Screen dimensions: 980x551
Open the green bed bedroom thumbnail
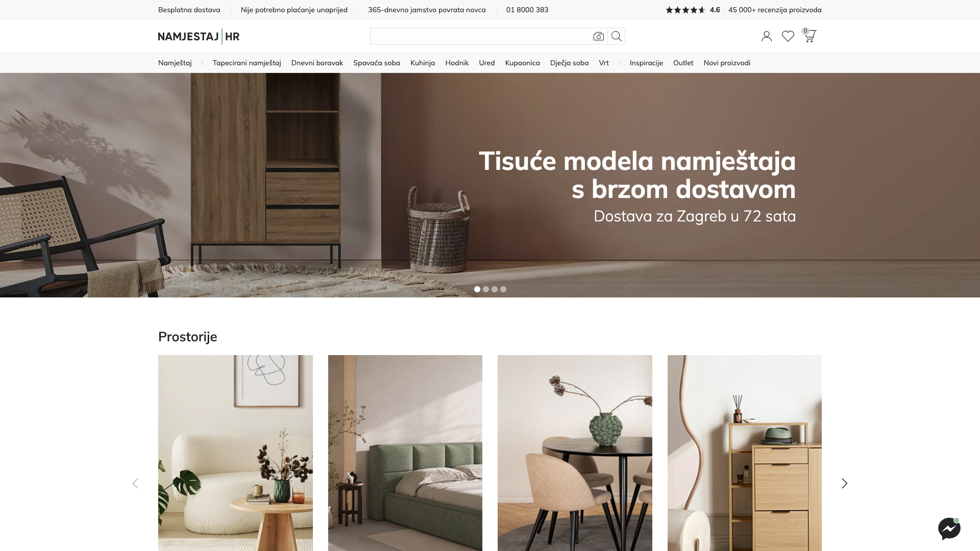[405, 453]
